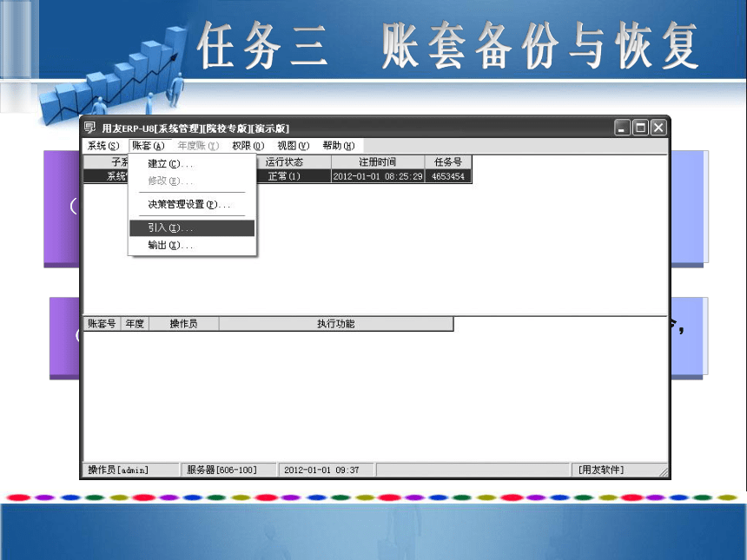Select the task number cell 4653454

click(448, 176)
